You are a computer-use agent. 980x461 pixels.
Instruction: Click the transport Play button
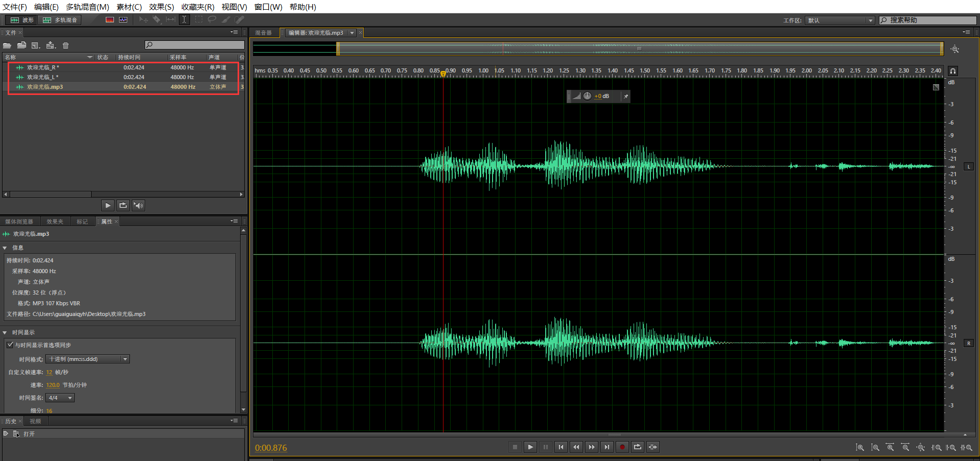tap(530, 447)
